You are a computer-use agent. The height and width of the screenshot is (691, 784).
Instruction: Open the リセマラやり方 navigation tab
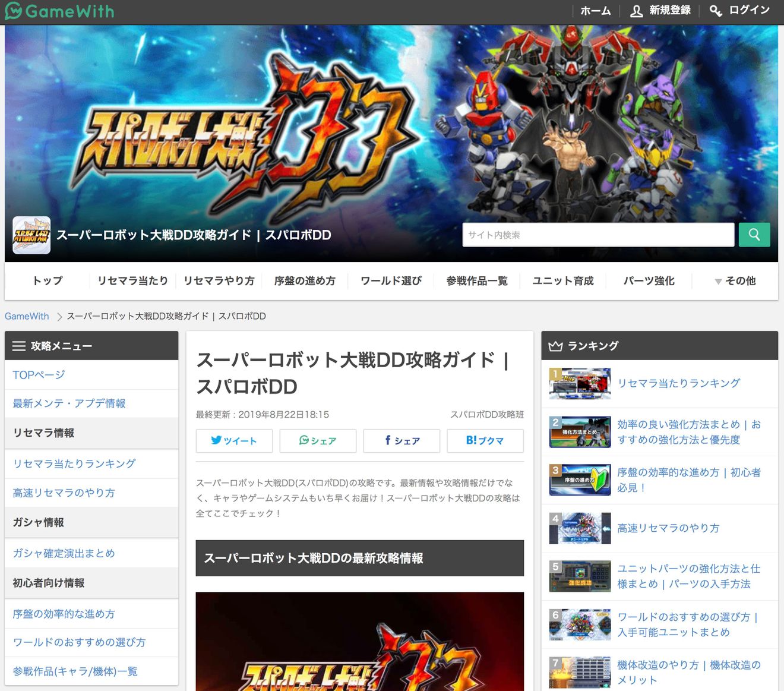219,280
